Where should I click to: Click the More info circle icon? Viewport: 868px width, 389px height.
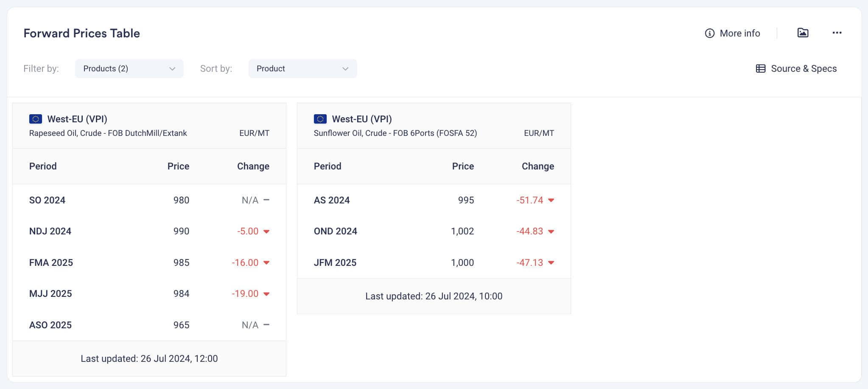[709, 33]
